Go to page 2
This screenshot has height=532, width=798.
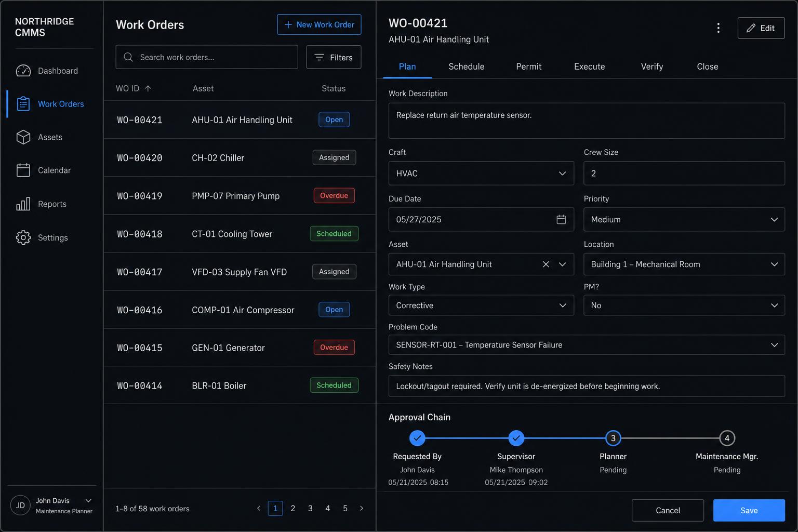pos(293,508)
